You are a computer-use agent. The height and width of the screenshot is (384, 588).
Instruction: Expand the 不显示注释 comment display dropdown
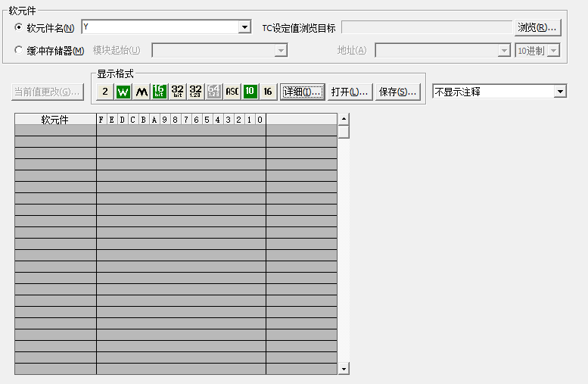560,92
